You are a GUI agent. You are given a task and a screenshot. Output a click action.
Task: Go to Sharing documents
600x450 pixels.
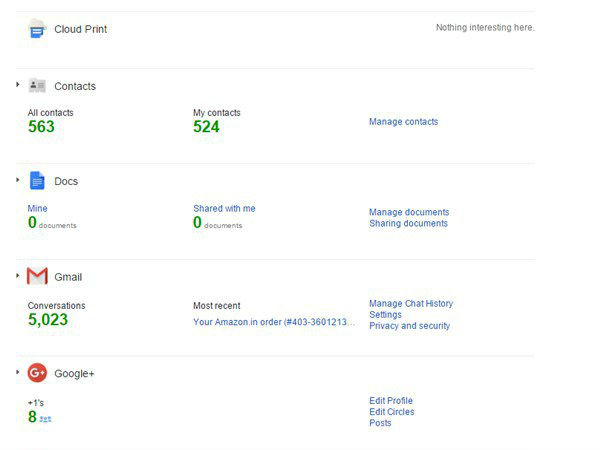pyautogui.click(x=408, y=223)
